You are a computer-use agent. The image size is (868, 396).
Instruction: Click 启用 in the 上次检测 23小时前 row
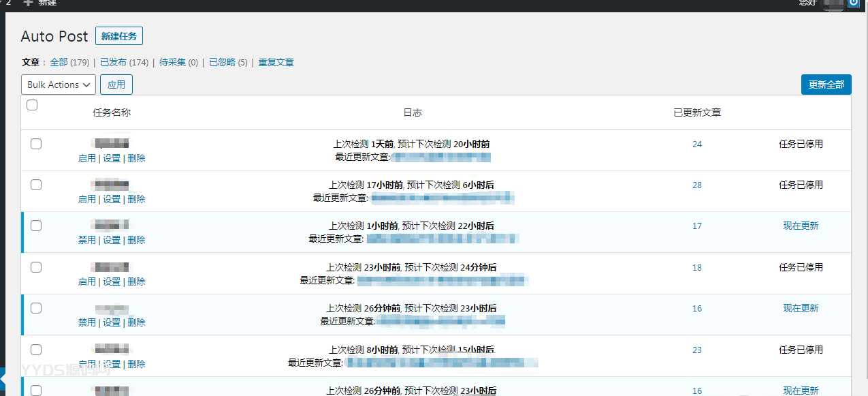point(87,281)
